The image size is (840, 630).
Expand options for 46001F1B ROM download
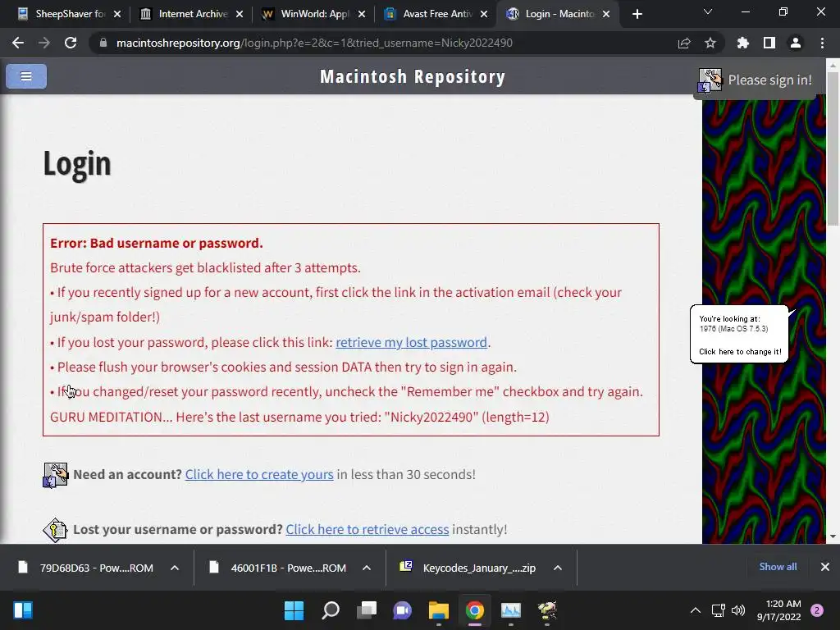point(367,568)
